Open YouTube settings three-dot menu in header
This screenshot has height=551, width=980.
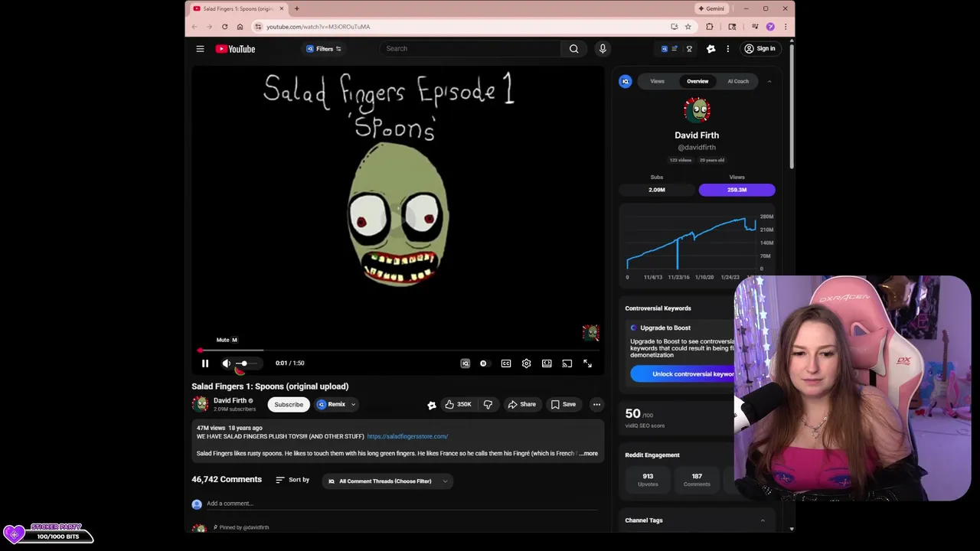(727, 49)
